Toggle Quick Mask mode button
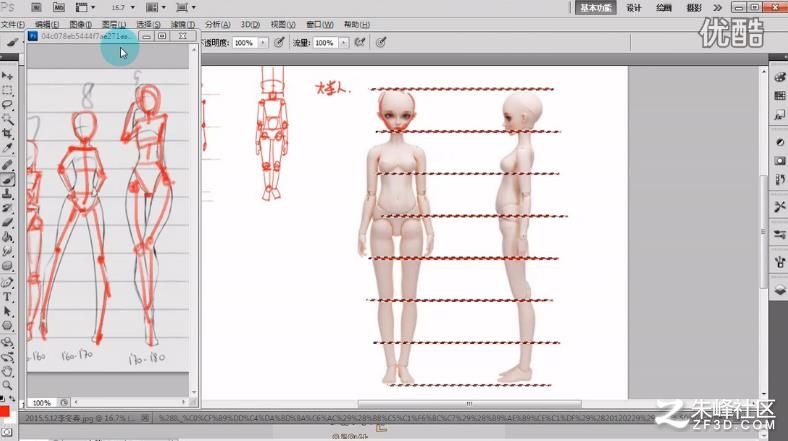Image resolution: width=788 pixels, height=441 pixels. click(7, 432)
